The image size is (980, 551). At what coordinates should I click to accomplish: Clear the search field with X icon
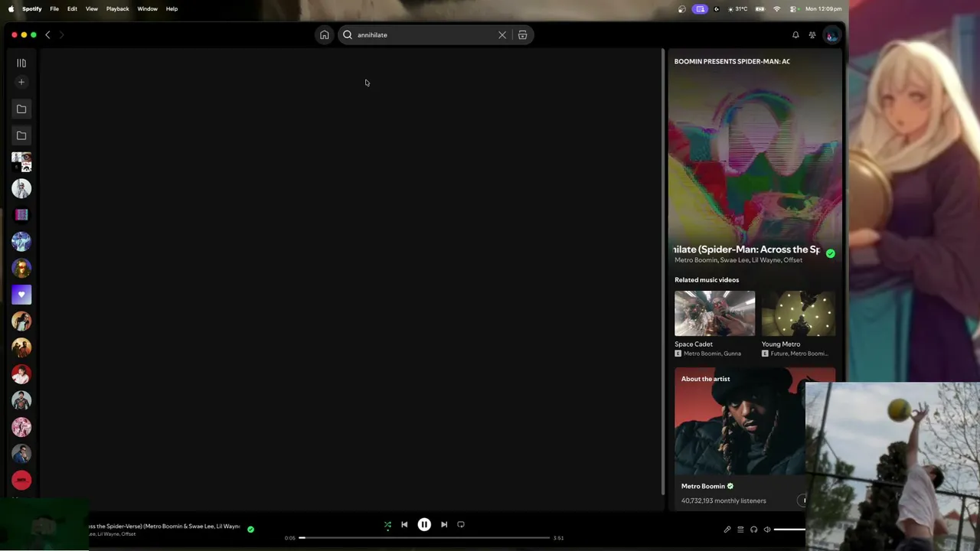pos(502,34)
